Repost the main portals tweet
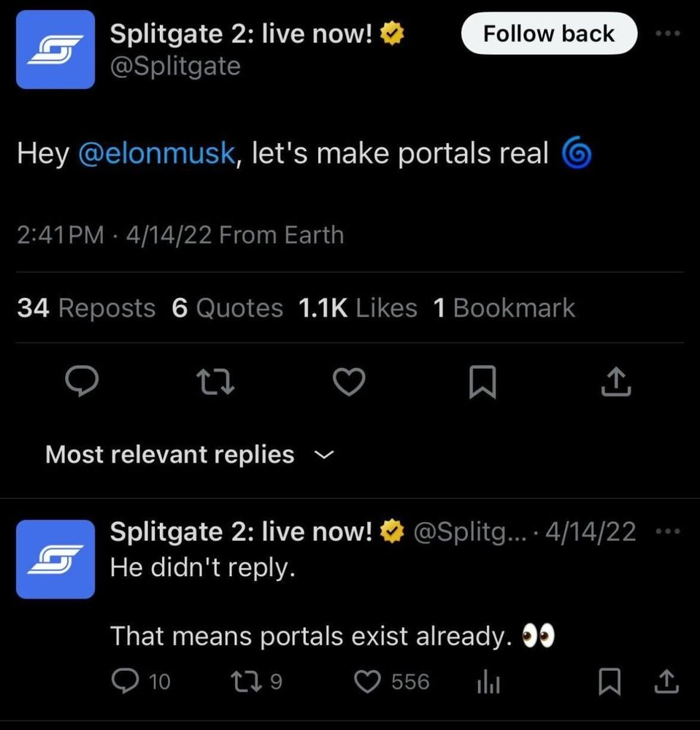Screen dimensions: 700x730 [x=217, y=383]
